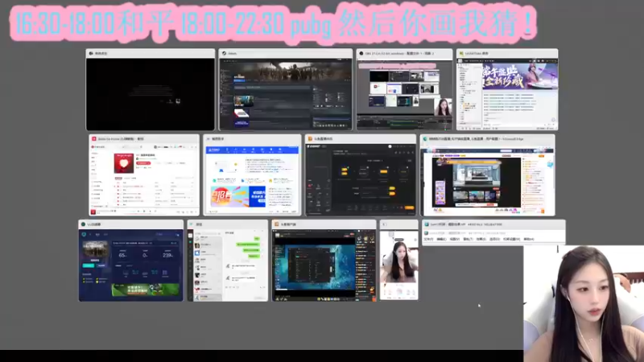Screen dimensions: 644x362
Task: Open the 编辑(E) menu in bottom-right window
Action: click(441, 239)
